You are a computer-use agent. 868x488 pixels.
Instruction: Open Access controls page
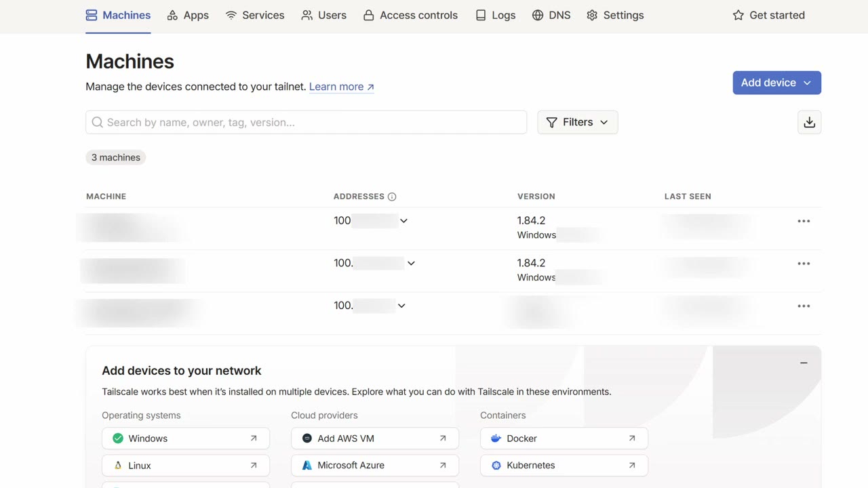point(410,15)
